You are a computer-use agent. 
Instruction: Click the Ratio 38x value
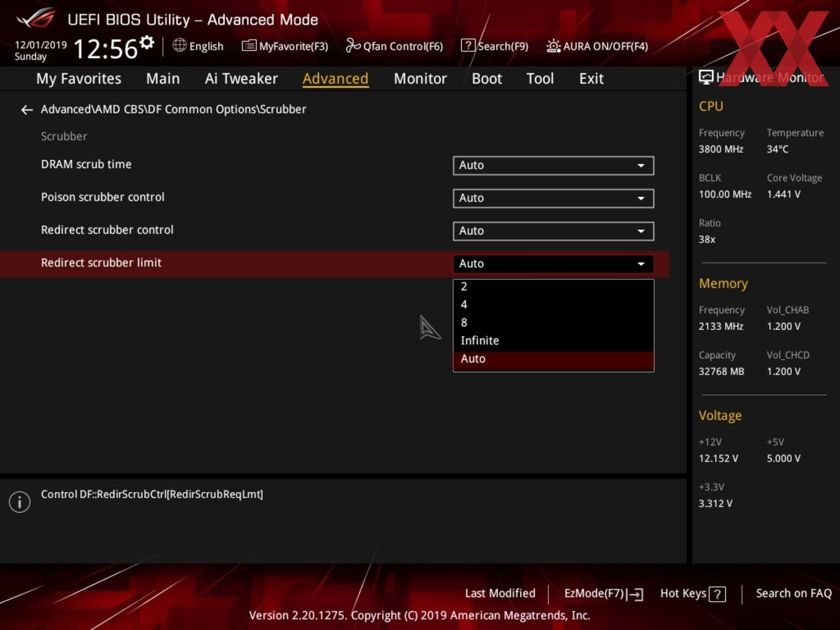click(x=707, y=239)
